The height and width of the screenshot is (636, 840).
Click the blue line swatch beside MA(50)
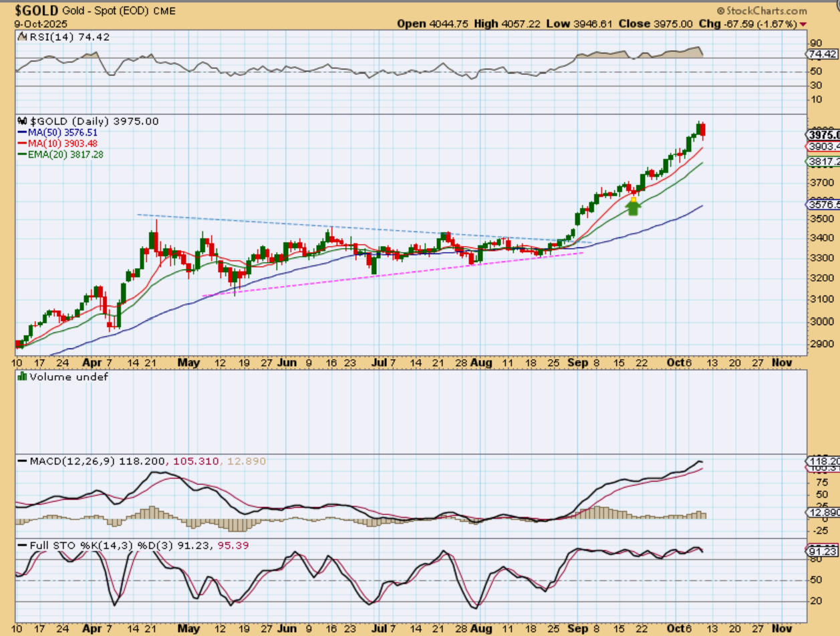click(21, 132)
